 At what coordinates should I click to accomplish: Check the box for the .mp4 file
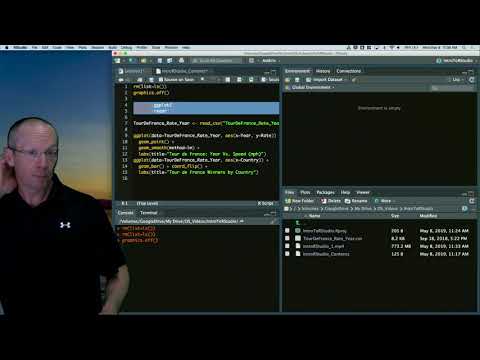tap(287, 246)
